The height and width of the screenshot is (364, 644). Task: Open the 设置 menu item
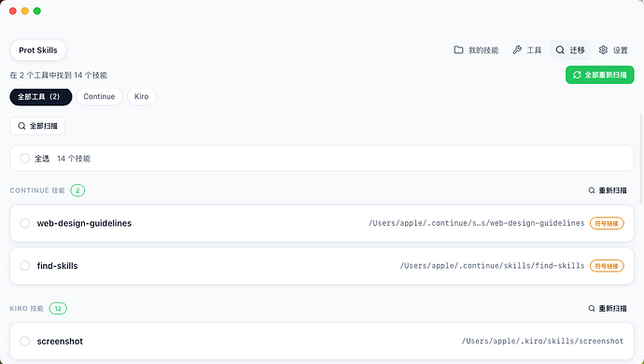(613, 50)
